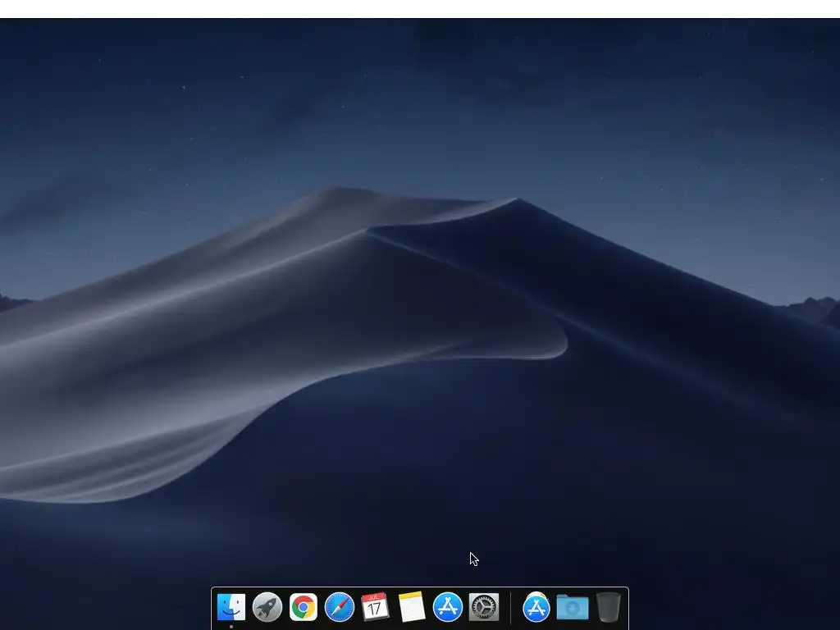Open Launchpad rocket icon
840x630 pixels.
click(x=267, y=607)
